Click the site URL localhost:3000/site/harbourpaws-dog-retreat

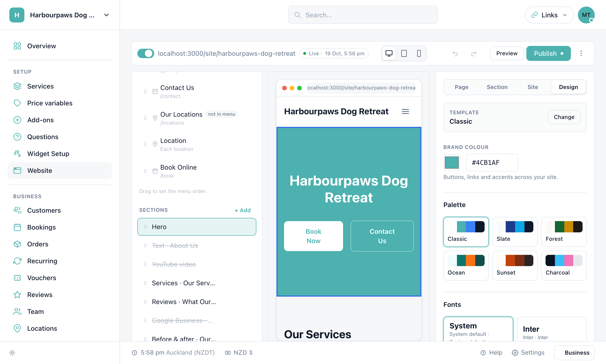click(x=226, y=53)
